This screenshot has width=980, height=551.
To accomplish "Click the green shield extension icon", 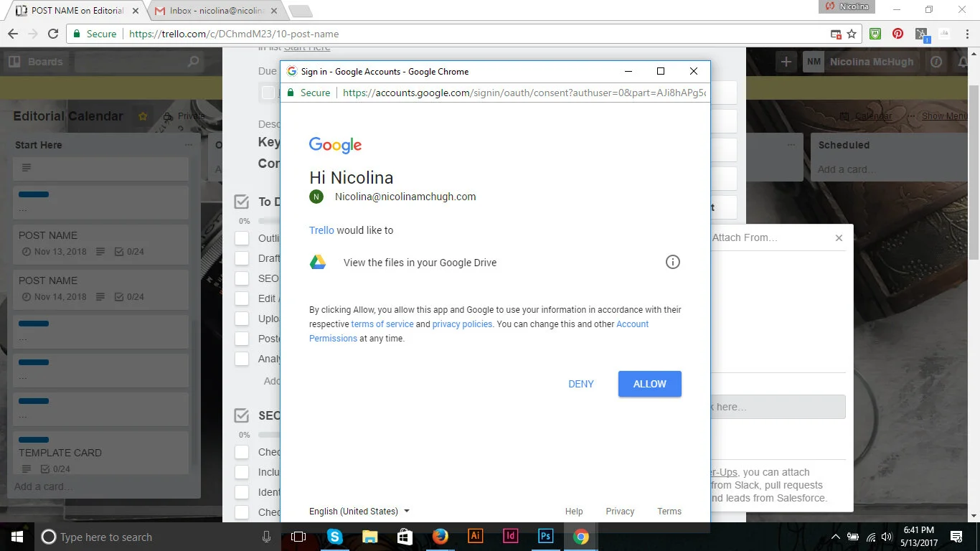I will pyautogui.click(x=875, y=34).
